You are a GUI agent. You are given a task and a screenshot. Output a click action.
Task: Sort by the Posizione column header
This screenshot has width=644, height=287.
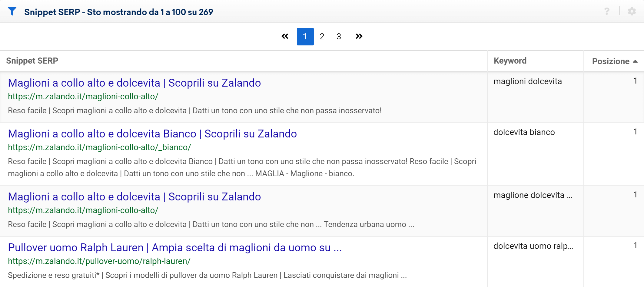tap(610, 61)
